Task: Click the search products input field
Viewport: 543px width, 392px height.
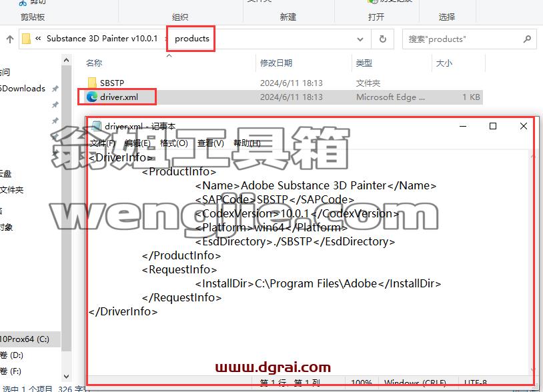Action: tap(464, 39)
